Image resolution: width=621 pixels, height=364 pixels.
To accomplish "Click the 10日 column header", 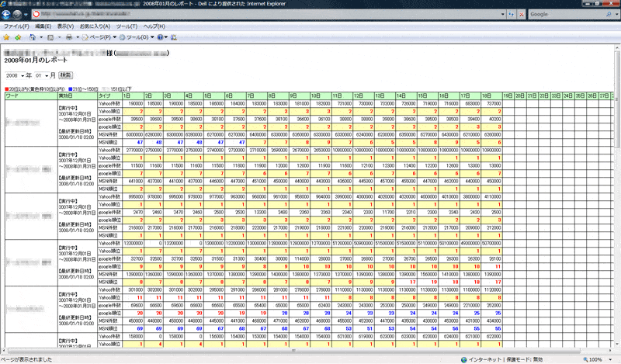I will 321,96.
